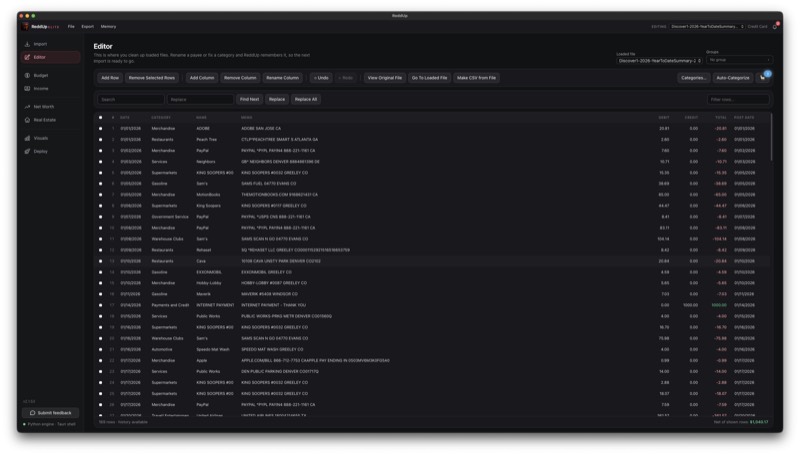The height and width of the screenshot is (455, 800).
Task: Click the Income sidebar icon
Action: coord(27,89)
